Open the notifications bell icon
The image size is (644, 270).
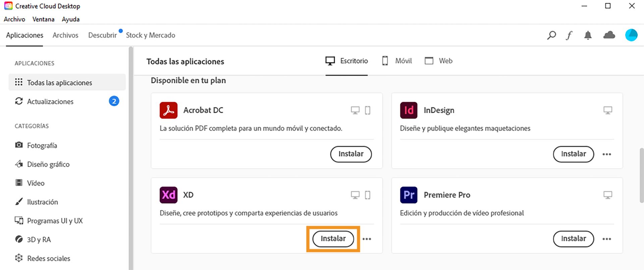(588, 35)
